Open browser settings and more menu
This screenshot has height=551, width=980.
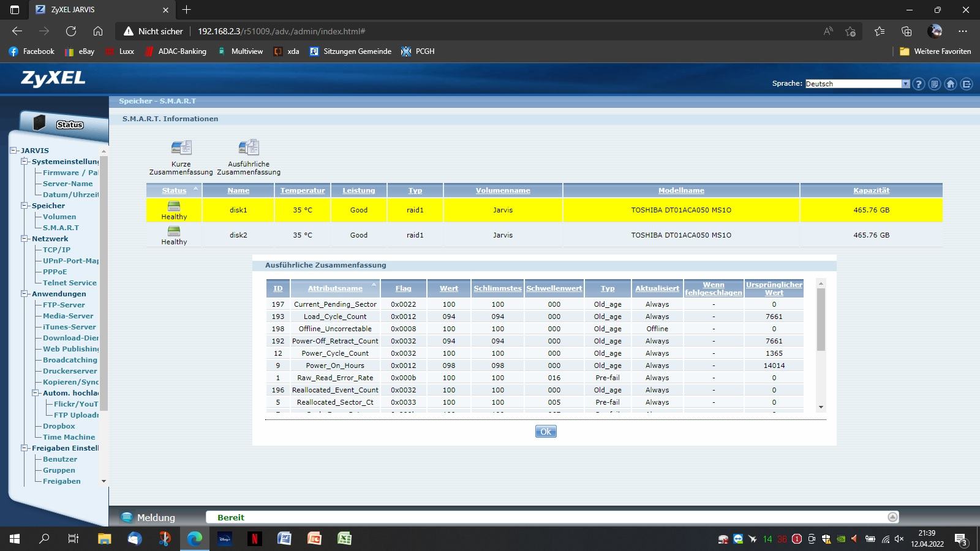point(963,31)
